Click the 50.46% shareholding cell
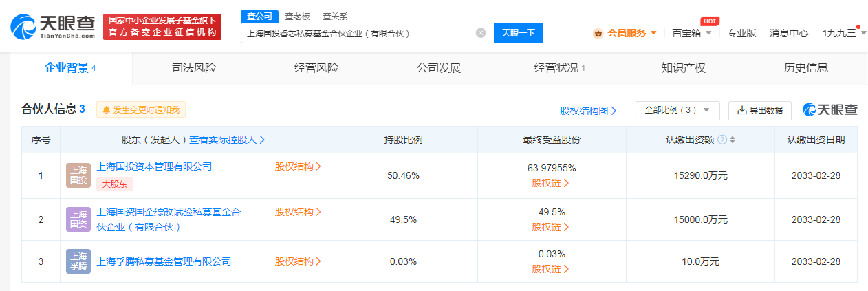This screenshot has width=868, height=291. [403, 175]
